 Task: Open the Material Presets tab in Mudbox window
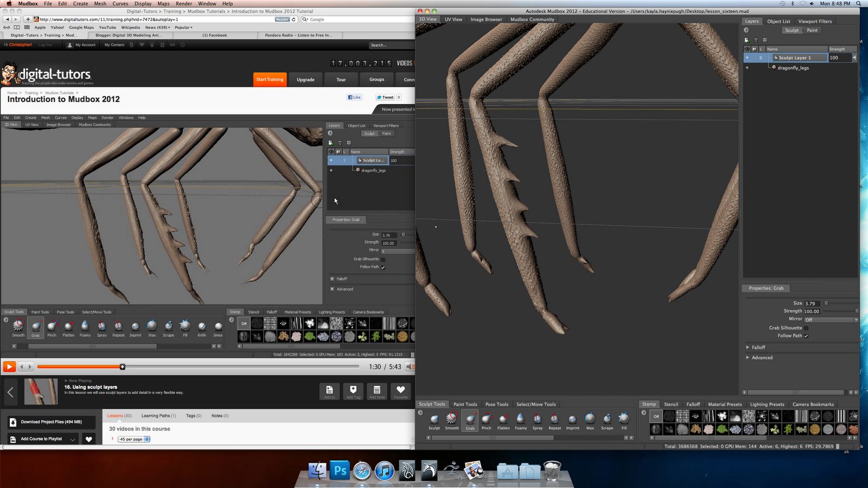(x=725, y=404)
